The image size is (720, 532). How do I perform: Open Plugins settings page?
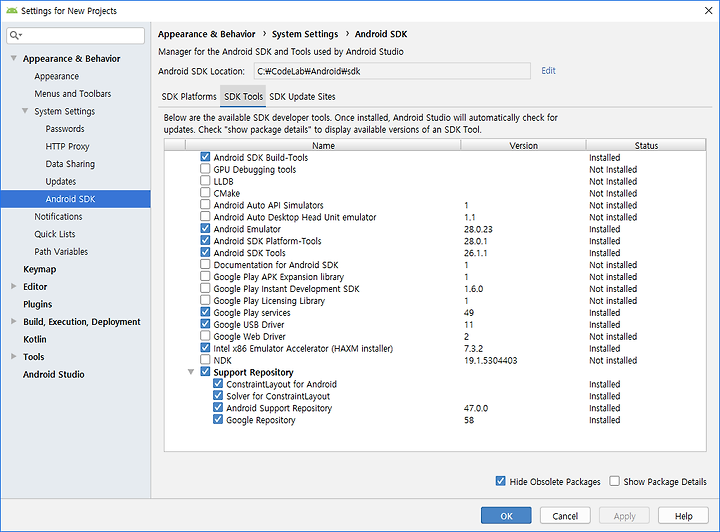(38, 304)
